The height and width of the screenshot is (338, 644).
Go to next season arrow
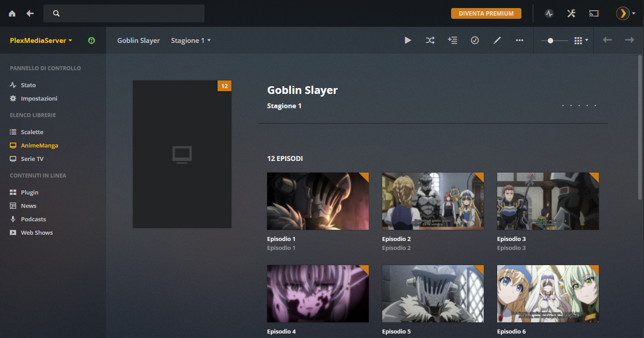(630, 40)
